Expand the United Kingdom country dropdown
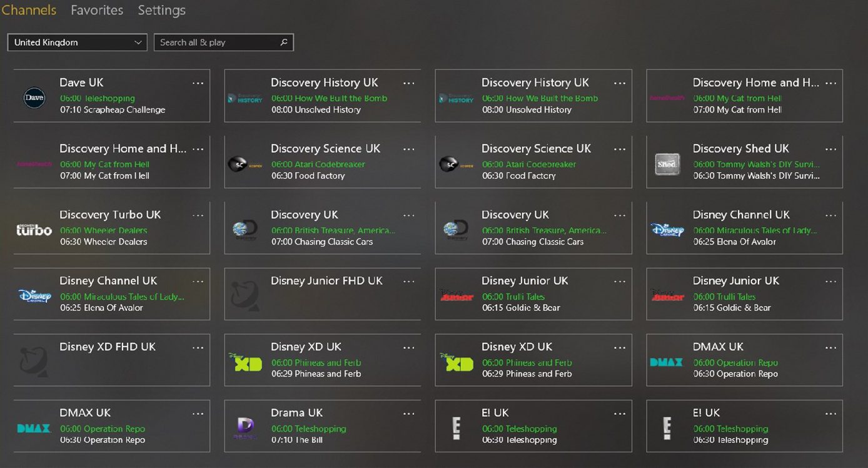Viewport: 868px width, 468px height. coord(78,43)
